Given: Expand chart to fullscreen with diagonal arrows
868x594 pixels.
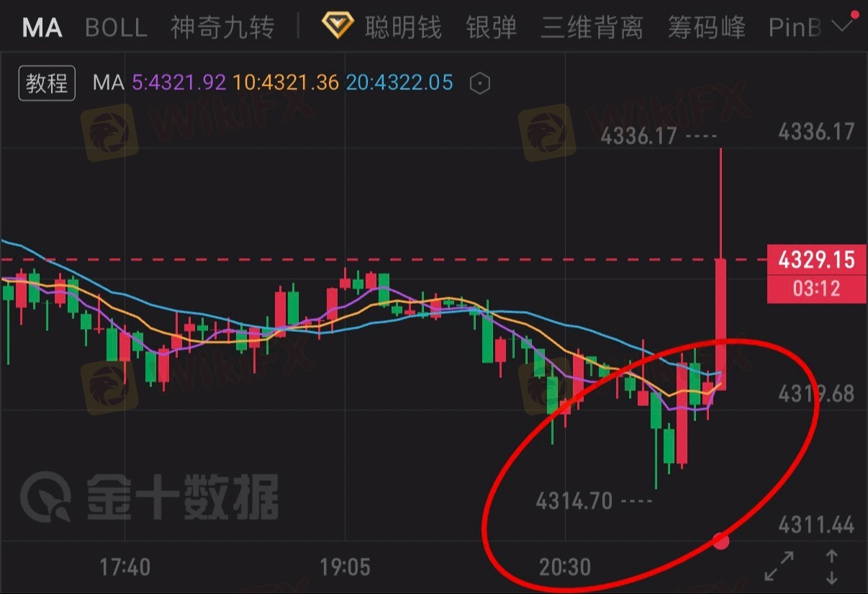Looking at the screenshot, I should coord(779,566).
